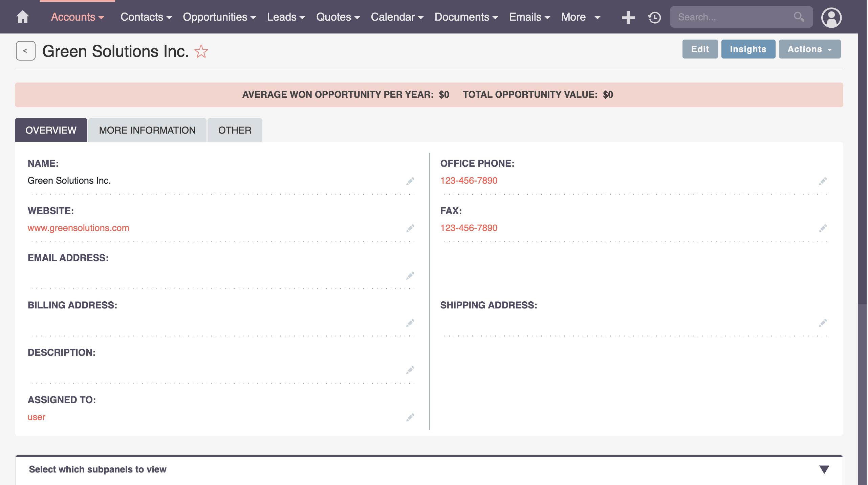868x485 pixels.
Task: Open the user profile avatar menu
Action: coord(831,18)
